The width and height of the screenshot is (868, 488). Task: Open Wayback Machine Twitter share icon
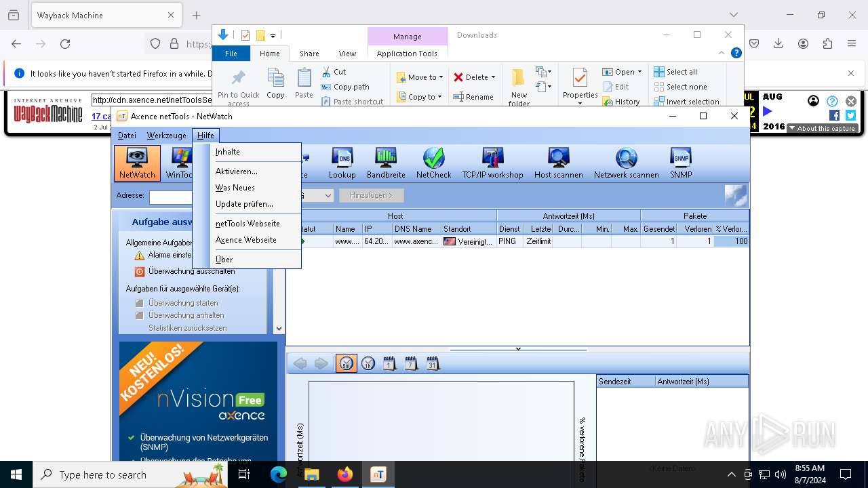pyautogui.click(x=850, y=115)
